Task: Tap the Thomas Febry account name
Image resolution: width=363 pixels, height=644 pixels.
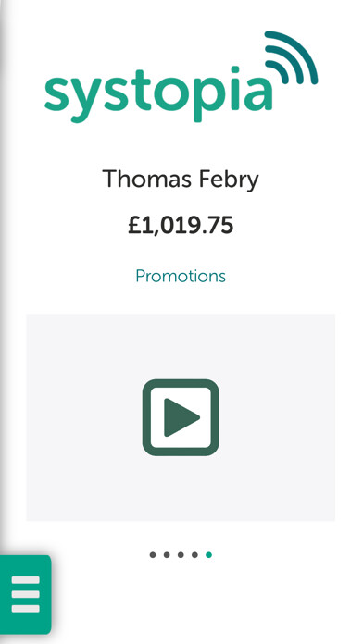Action: (181, 180)
